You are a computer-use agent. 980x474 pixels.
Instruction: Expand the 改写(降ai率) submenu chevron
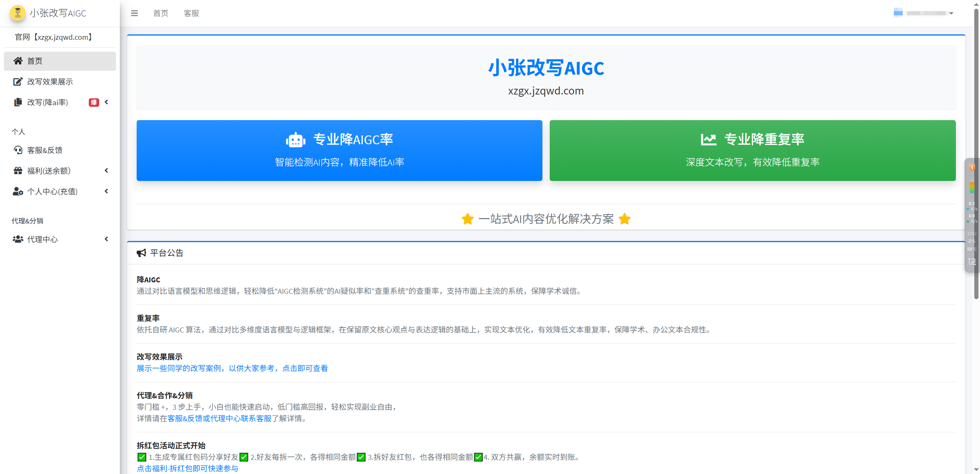point(106,102)
